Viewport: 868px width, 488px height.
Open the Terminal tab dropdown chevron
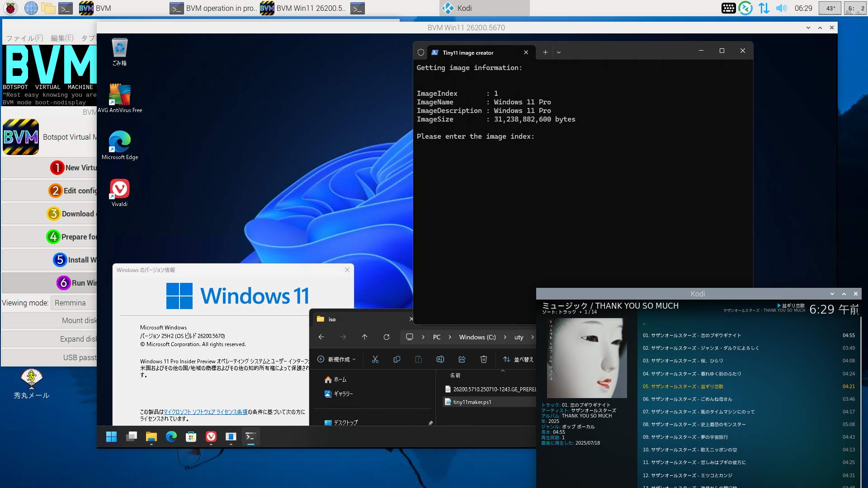click(x=559, y=52)
